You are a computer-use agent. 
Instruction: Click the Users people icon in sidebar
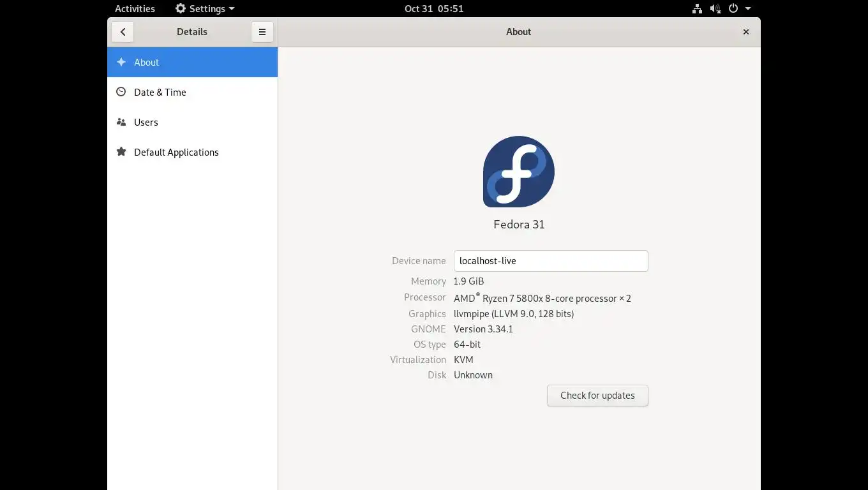pos(121,122)
